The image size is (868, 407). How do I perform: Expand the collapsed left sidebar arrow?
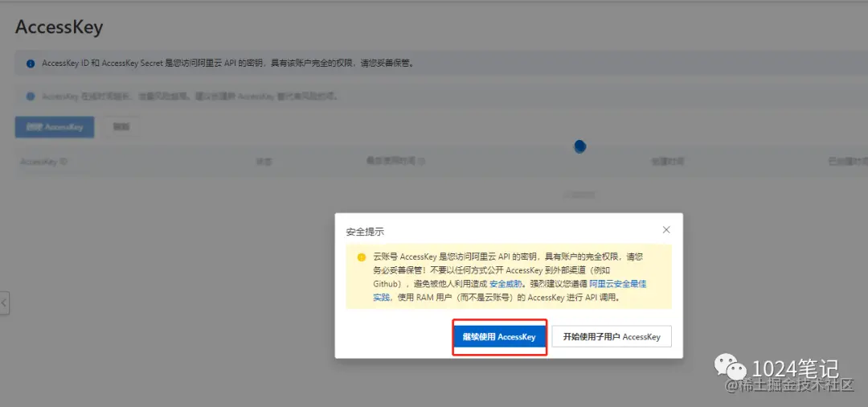(x=4, y=303)
